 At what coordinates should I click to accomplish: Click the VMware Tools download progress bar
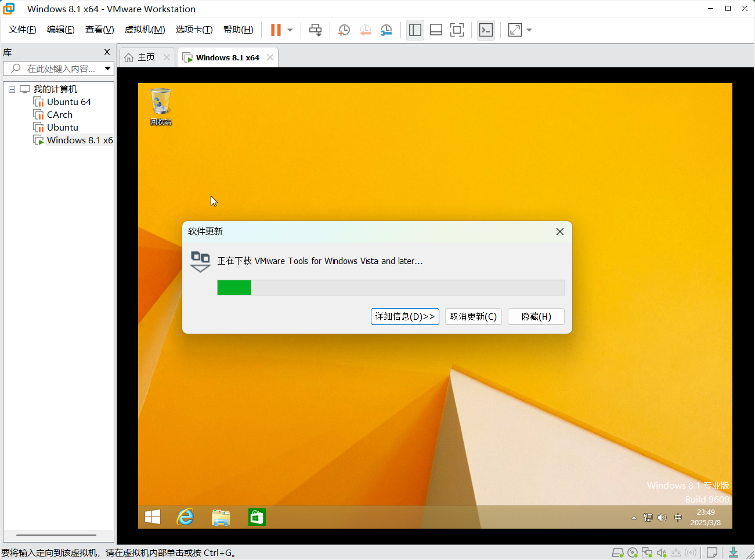(x=391, y=287)
